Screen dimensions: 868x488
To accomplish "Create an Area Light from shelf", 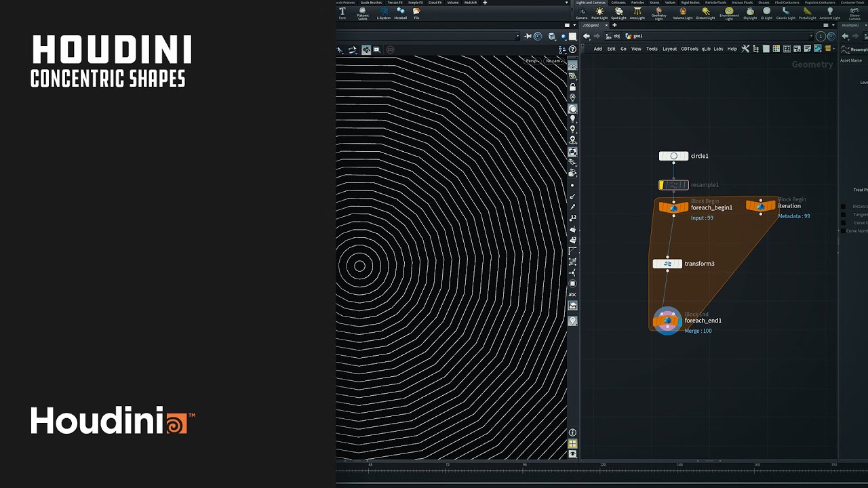I will pyautogui.click(x=637, y=13).
